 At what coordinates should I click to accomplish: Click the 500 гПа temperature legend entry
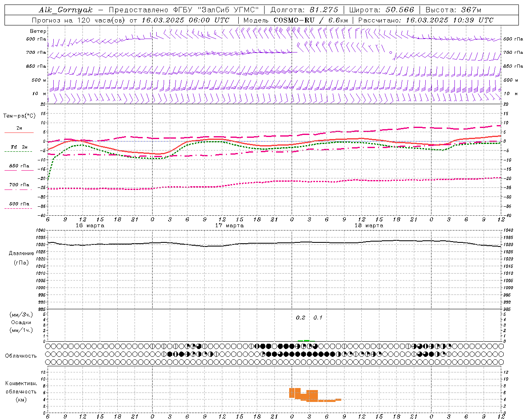click(x=19, y=204)
